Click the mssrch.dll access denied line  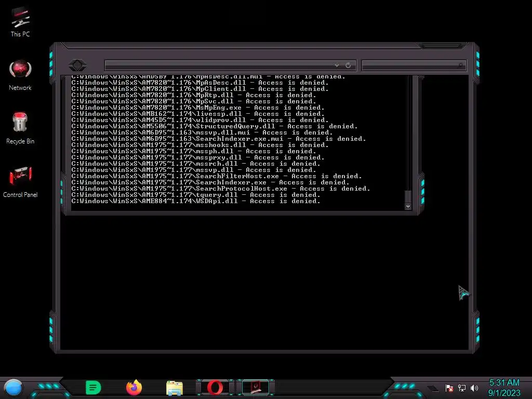click(x=196, y=164)
